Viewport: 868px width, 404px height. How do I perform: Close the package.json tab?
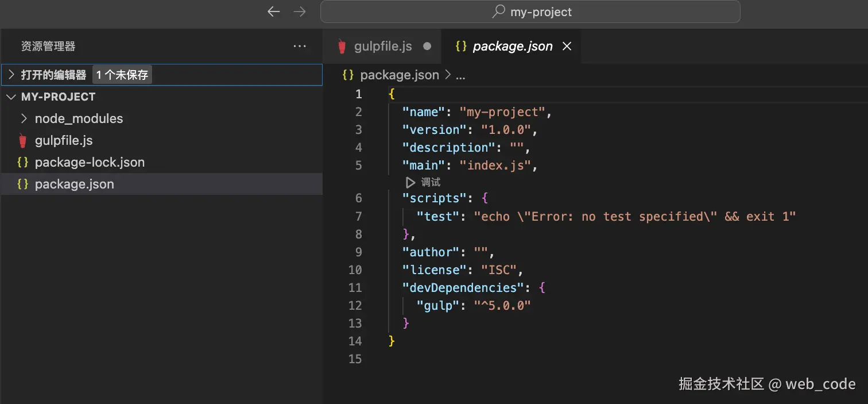(x=567, y=47)
